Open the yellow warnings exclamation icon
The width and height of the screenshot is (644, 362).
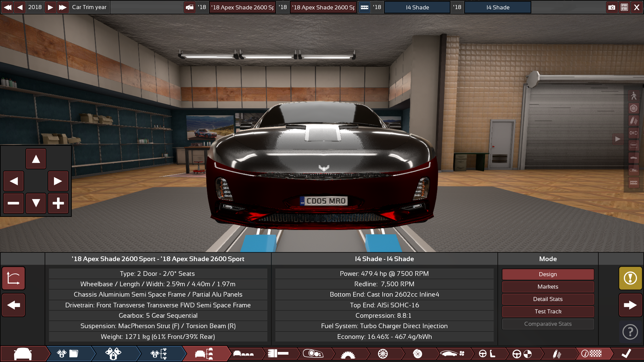coord(630,278)
